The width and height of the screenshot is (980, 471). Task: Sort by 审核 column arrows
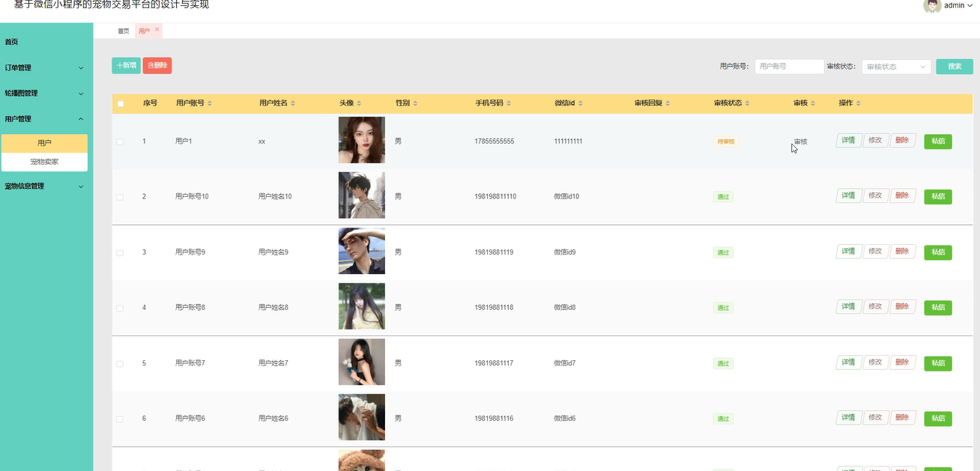click(x=813, y=103)
